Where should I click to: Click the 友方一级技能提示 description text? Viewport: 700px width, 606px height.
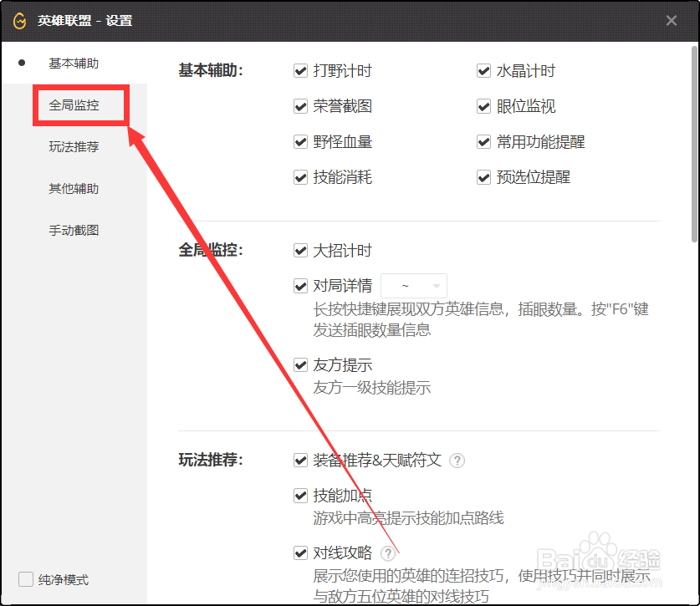point(372,387)
